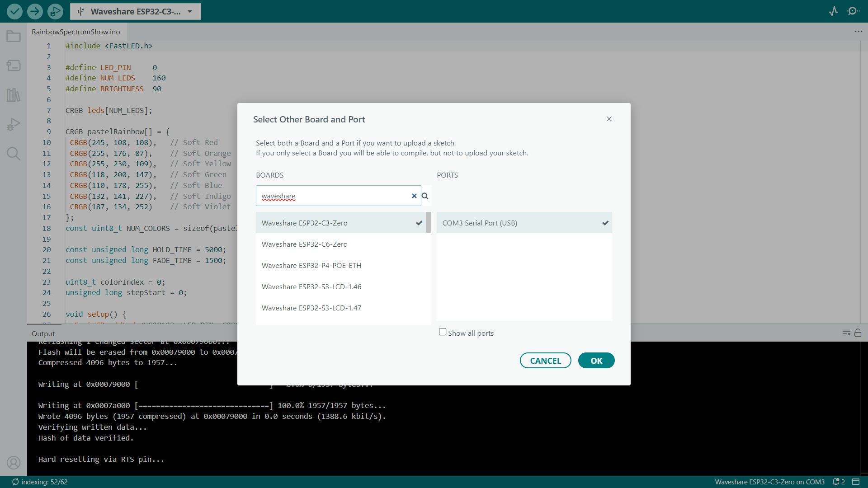Toggle the output scroll lock icon

(858, 333)
